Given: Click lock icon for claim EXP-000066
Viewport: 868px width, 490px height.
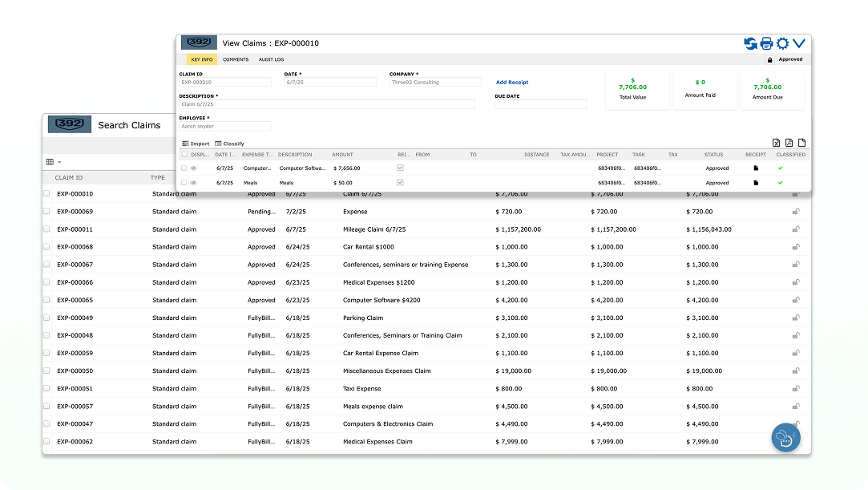Looking at the screenshot, I should pos(796,282).
